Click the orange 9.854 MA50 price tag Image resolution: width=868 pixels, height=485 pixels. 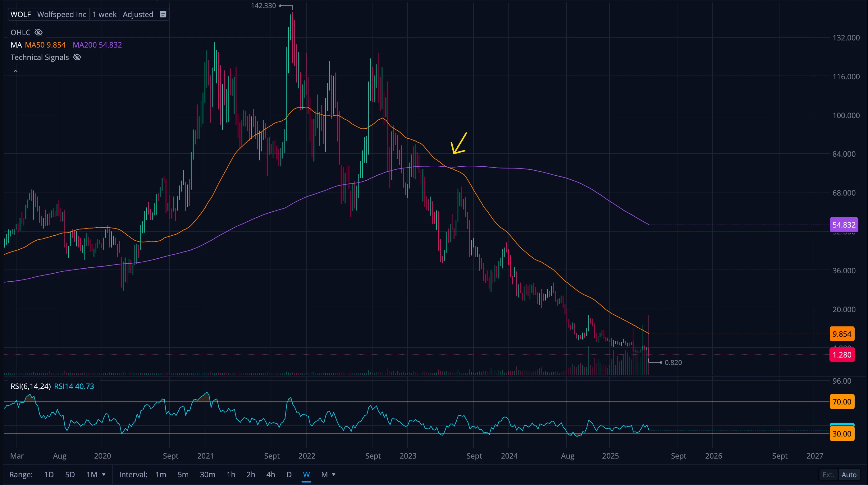tap(842, 334)
